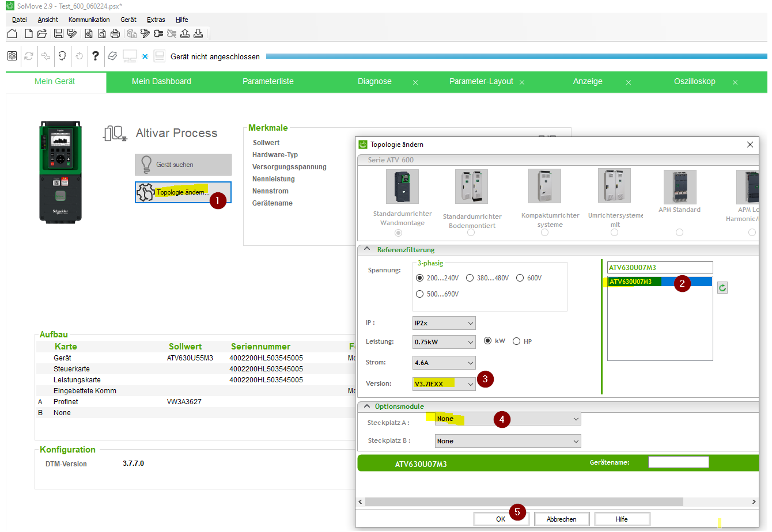Collapse the Referenzfilterung section
The height and width of the screenshot is (532, 772).
tap(367, 249)
